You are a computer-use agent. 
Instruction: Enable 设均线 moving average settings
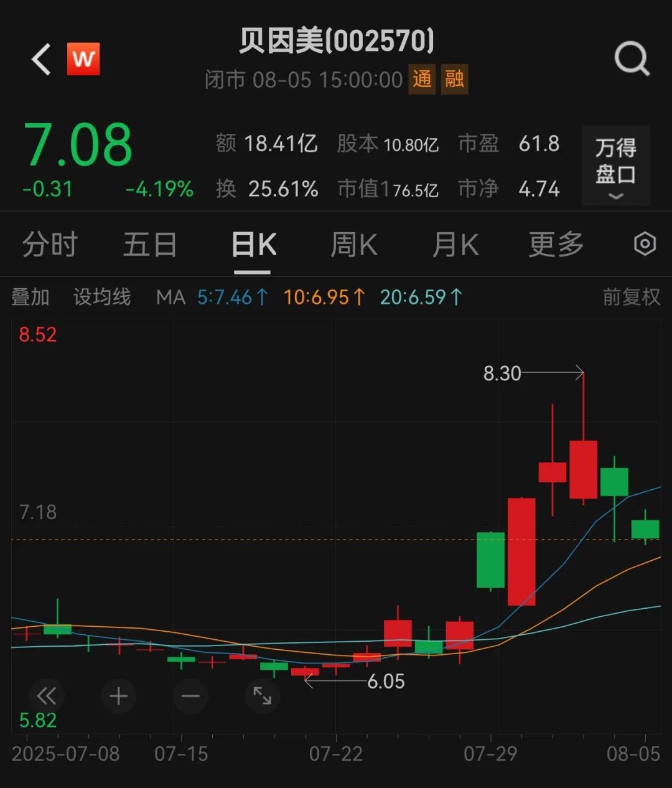click(x=101, y=297)
